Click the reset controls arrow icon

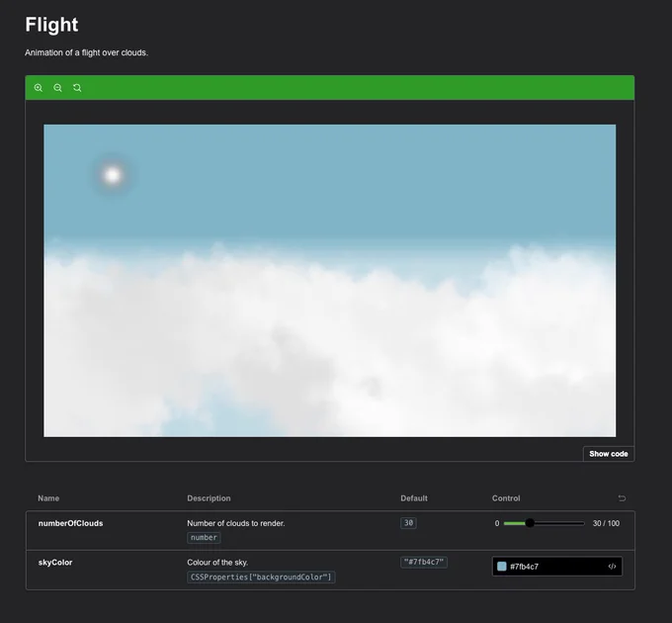click(622, 498)
